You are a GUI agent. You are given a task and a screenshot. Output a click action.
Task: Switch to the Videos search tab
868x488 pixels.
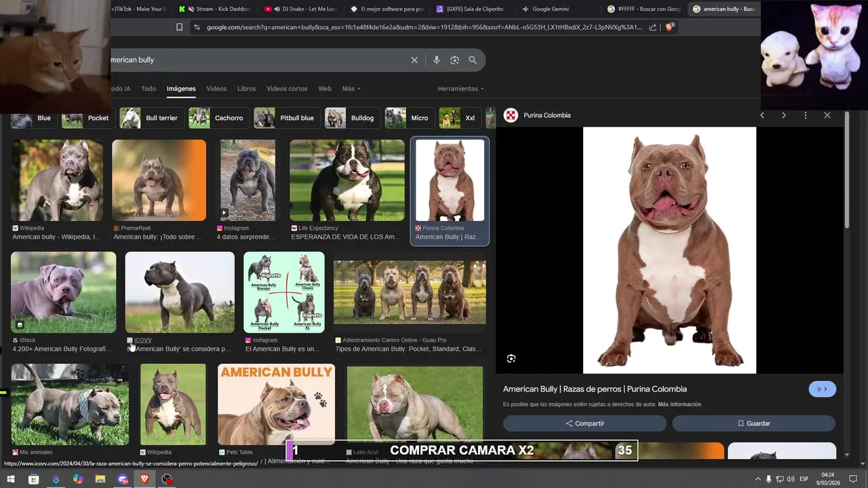tap(216, 89)
